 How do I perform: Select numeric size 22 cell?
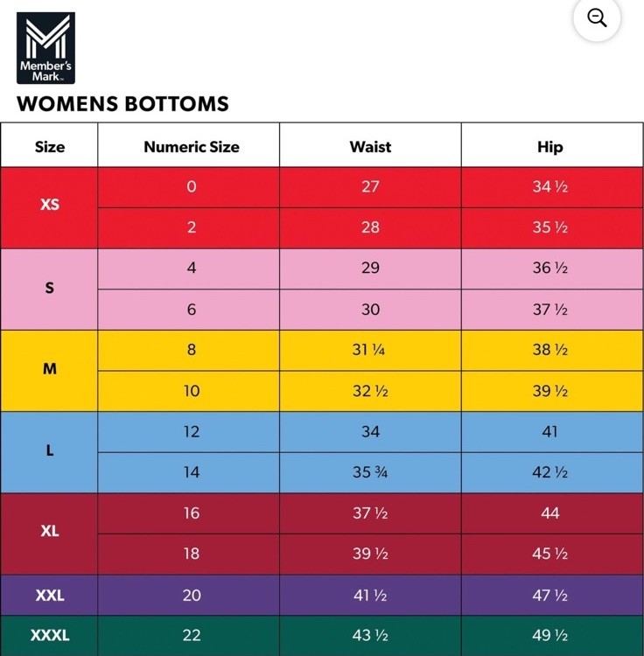point(191,636)
